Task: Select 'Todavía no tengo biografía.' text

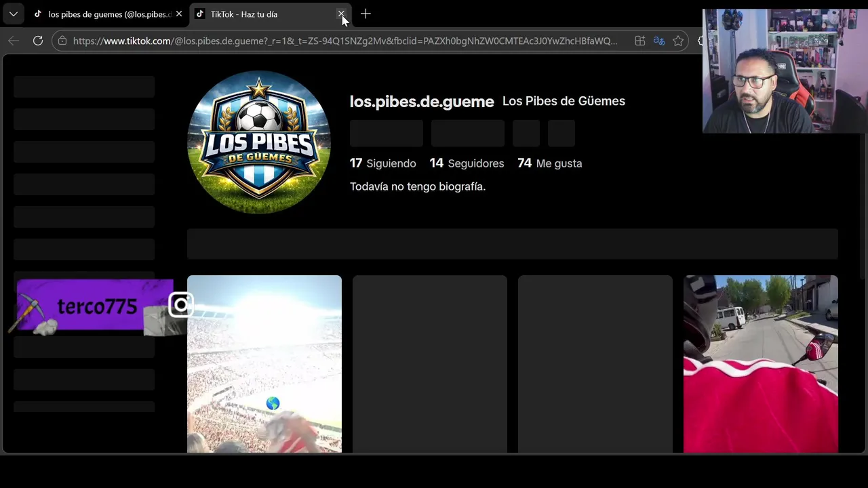Action: 418,186
